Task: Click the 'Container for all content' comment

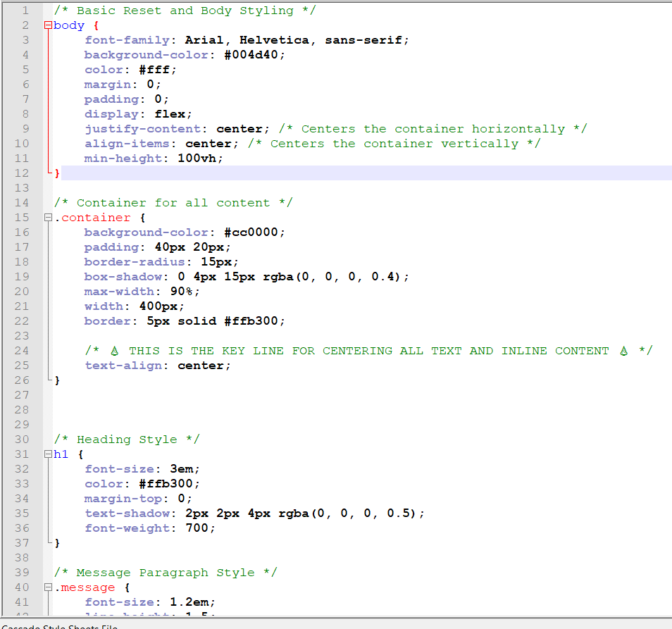Action: tap(173, 203)
